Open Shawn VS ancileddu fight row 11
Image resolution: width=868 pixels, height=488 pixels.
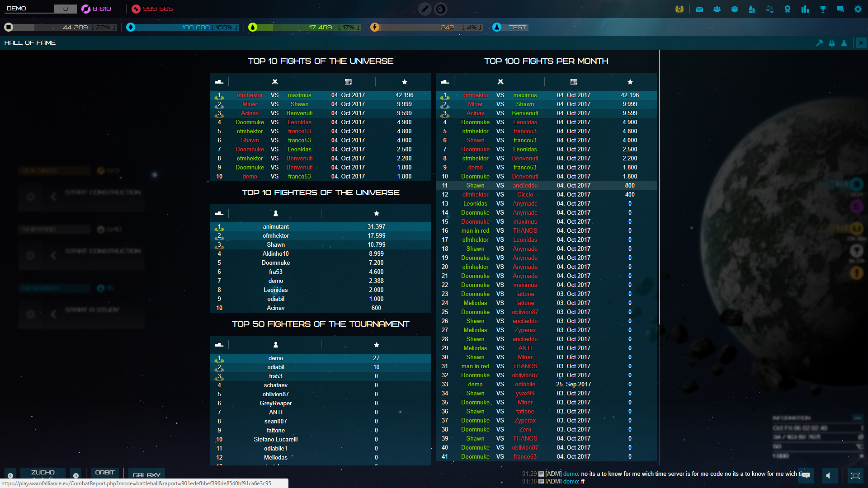coord(546,186)
